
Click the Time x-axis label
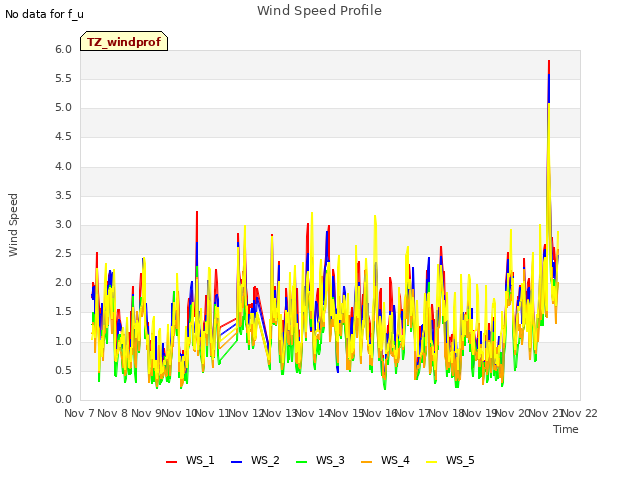[x=566, y=429]
